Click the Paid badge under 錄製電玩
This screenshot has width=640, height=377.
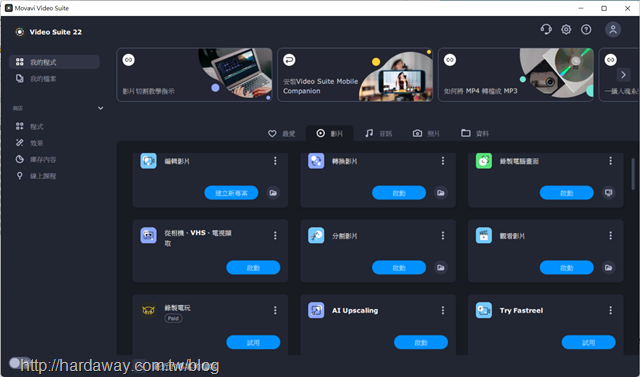[x=173, y=318]
